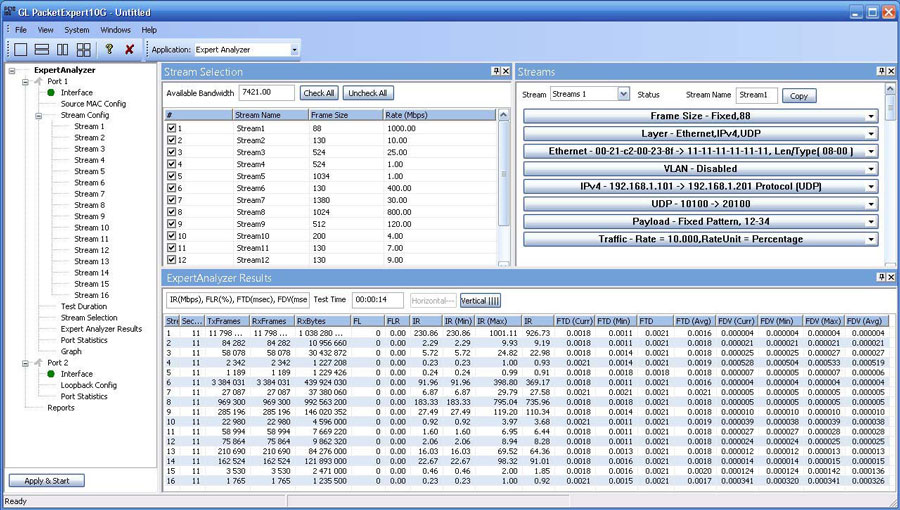The image size is (900, 510).
Task: Click the Check All button
Action: pos(319,93)
